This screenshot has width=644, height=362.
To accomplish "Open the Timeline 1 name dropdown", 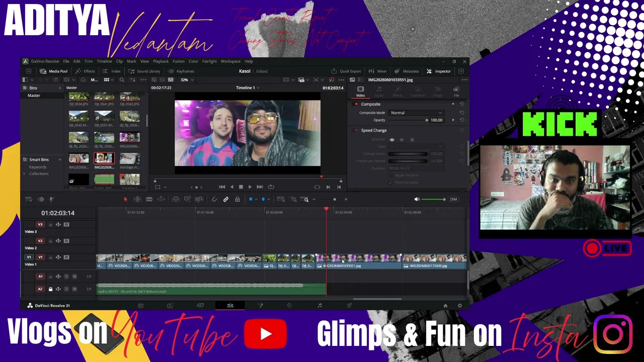I will pyautogui.click(x=248, y=88).
